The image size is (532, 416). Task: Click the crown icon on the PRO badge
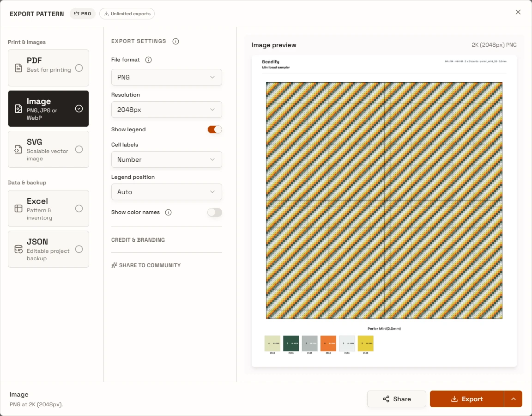click(x=77, y=14)
